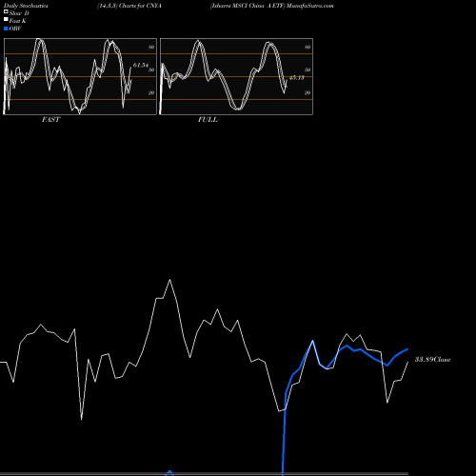Click the 'Fast K' legend label

18,21
